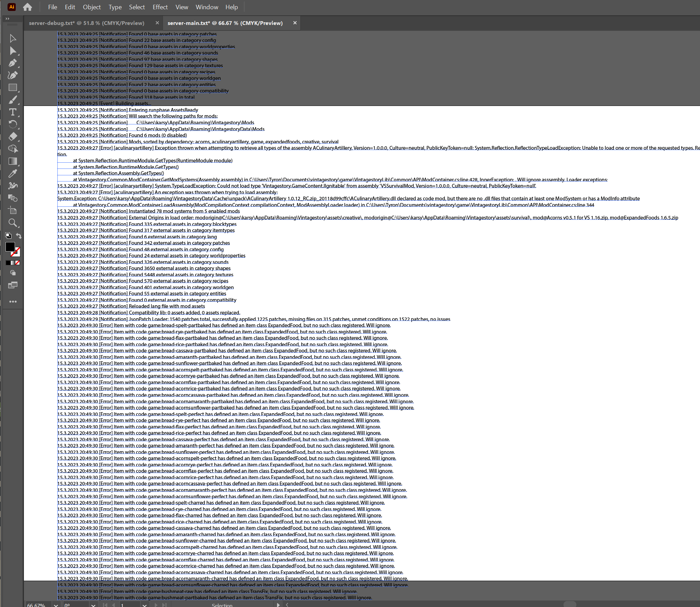Open the Effect menu
The width and height of the screenshot is (700, 607).
[x=160, y=7]
